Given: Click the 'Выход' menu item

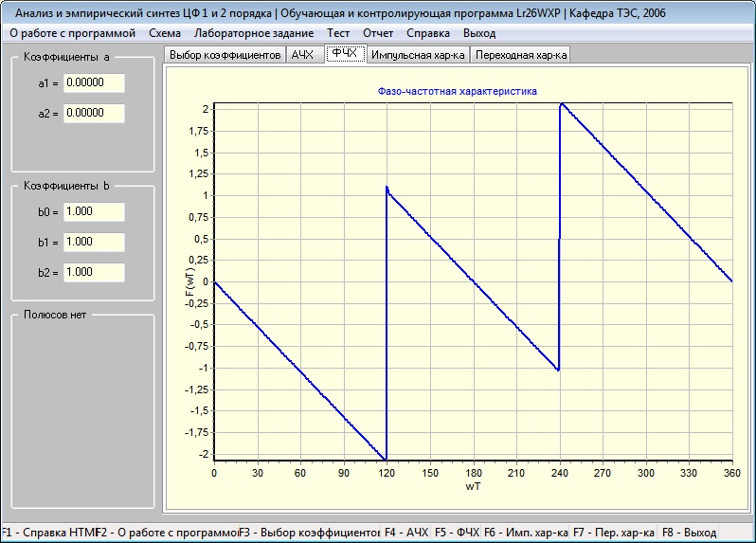Looking at the screenshot, I should click(x=479, y=33).
